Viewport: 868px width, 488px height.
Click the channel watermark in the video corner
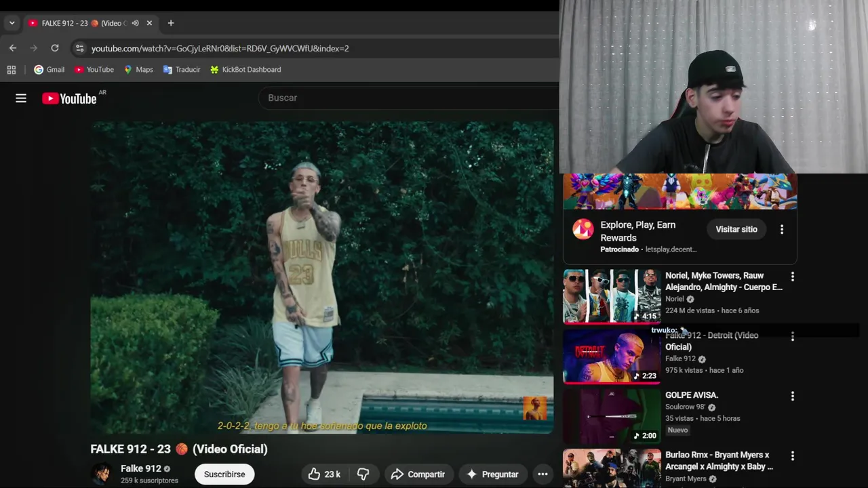pos(534,409)
